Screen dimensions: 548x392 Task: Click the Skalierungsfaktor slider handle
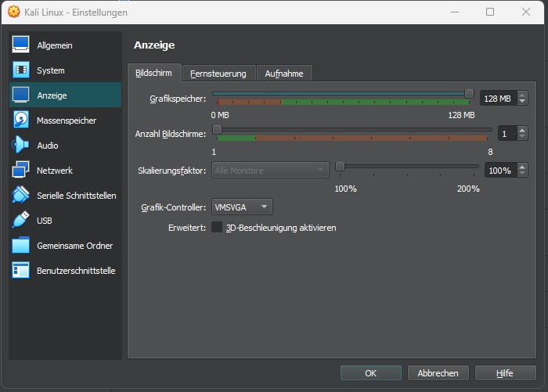pos(340,167)
